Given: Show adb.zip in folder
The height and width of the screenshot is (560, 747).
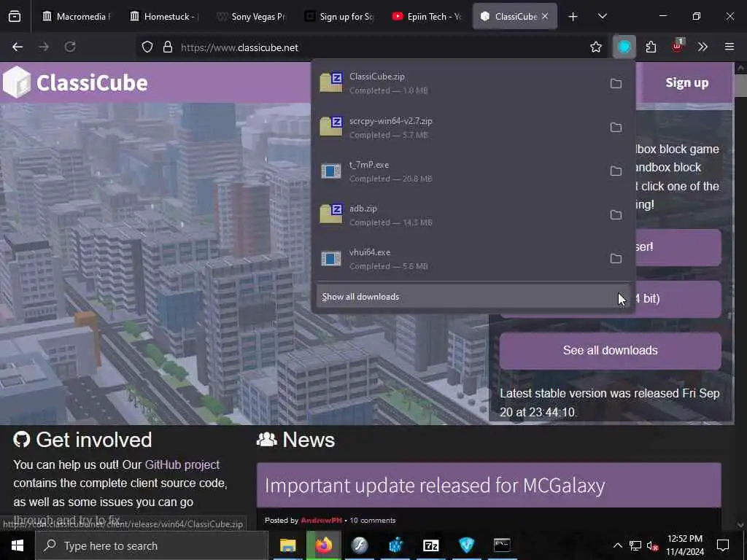Looking at the screenshot, I should [616, 215].
